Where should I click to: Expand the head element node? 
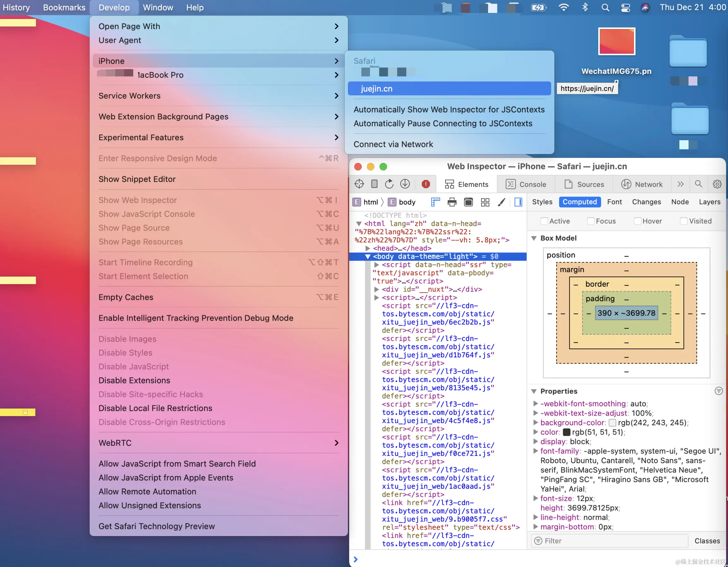368,248
